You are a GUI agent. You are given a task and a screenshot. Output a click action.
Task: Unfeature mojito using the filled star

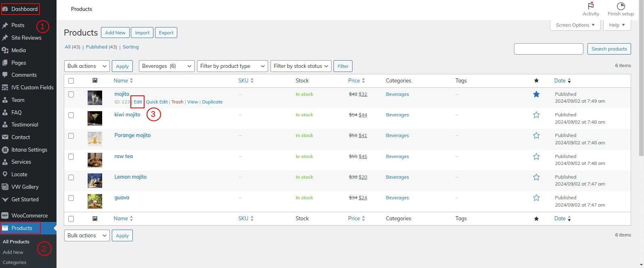536,94
